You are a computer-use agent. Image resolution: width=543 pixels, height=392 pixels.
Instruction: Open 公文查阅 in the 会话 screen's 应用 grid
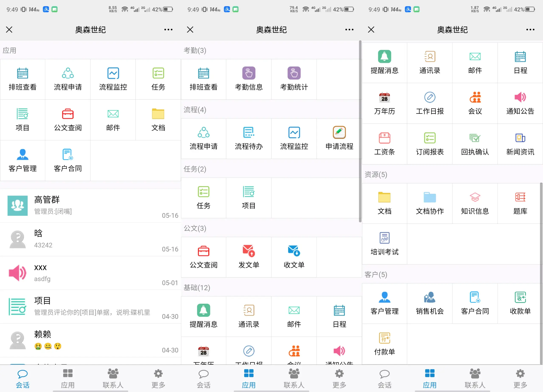pos(68,120)
